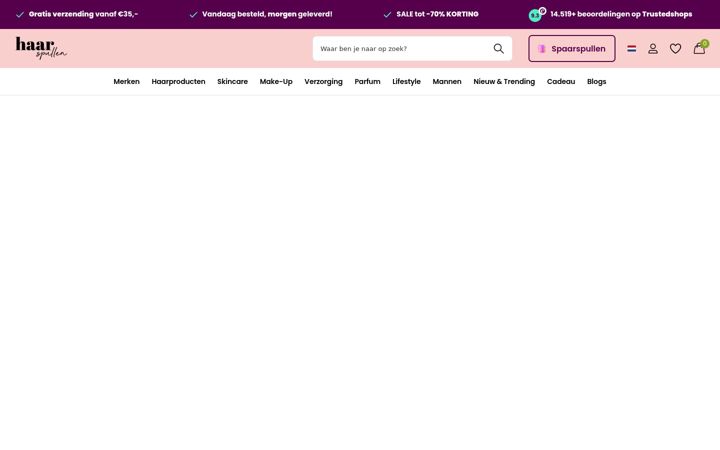Viewport: 720px width, 450px height.
Task: Click the haarspullen logo
Action: 41,48
